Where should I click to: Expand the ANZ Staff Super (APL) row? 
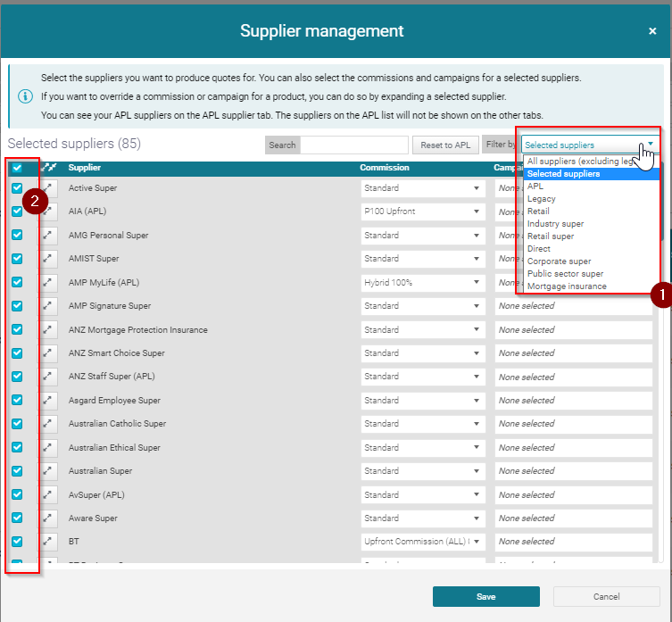coord(48,377)
